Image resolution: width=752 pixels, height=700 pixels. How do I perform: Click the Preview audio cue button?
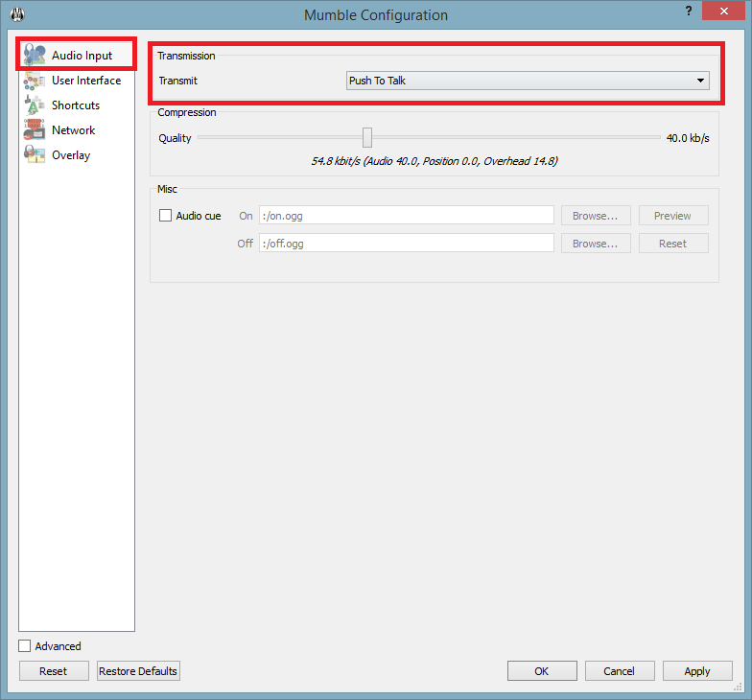[x=673, y=216]
